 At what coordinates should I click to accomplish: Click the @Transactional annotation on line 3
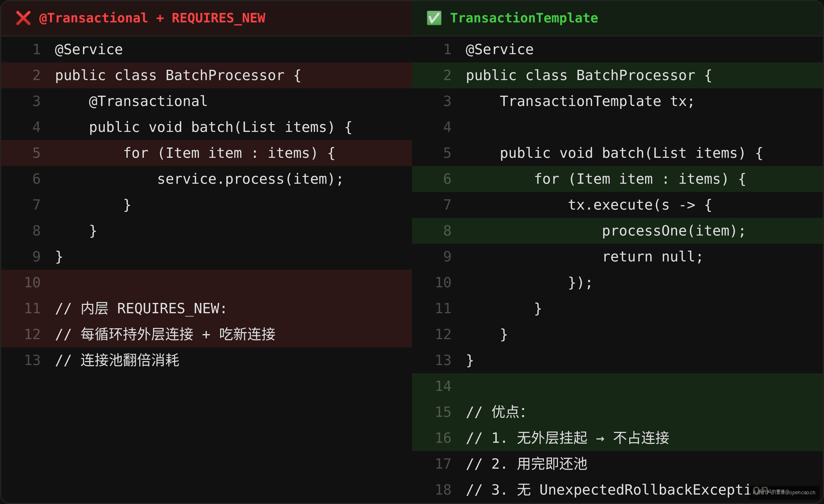click(148, 101)
